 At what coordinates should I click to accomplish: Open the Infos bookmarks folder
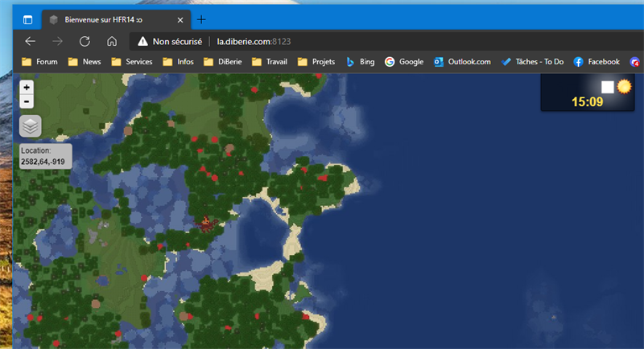point(178,62)
